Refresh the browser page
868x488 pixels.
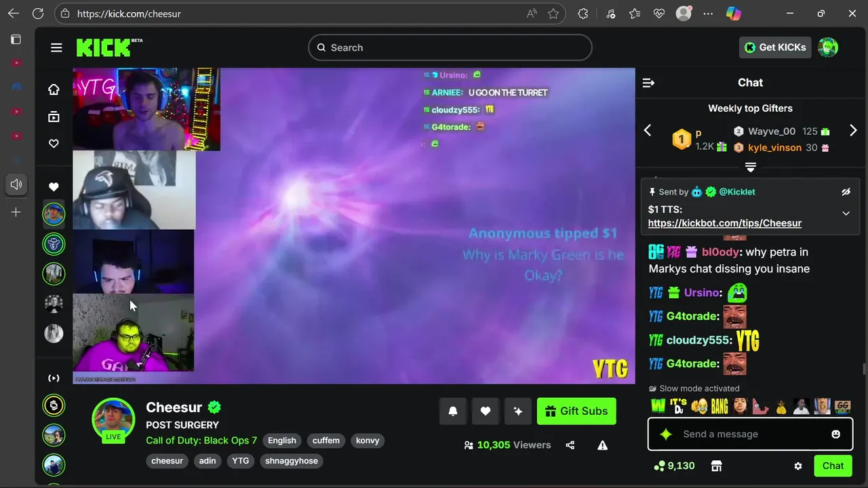click(x=38, y=14)
